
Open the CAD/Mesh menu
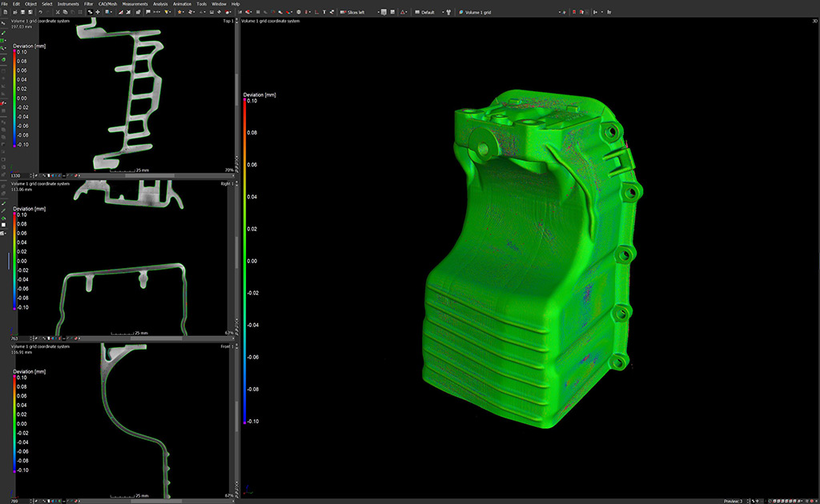[107, 4]
